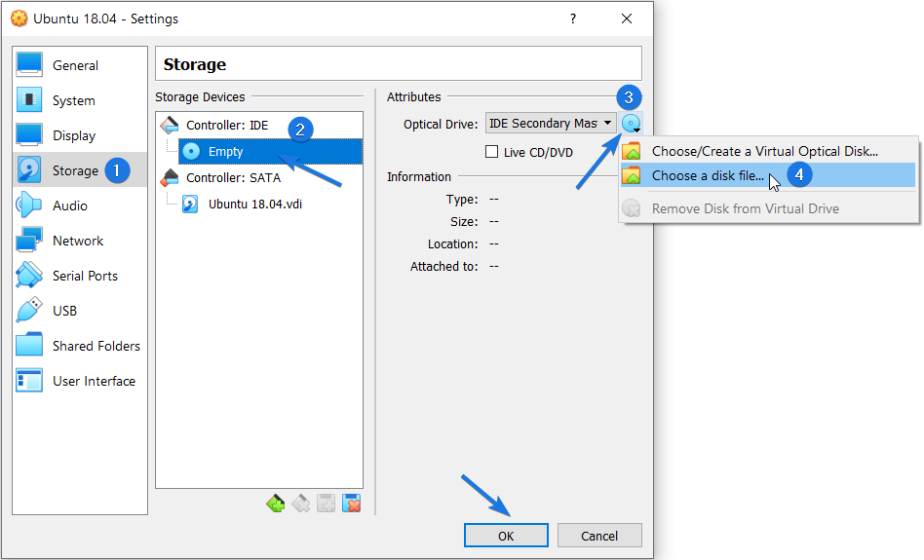Click the Storage disk icon in sidebar
This screenshot has height=560, width=924.
[29, 170]
